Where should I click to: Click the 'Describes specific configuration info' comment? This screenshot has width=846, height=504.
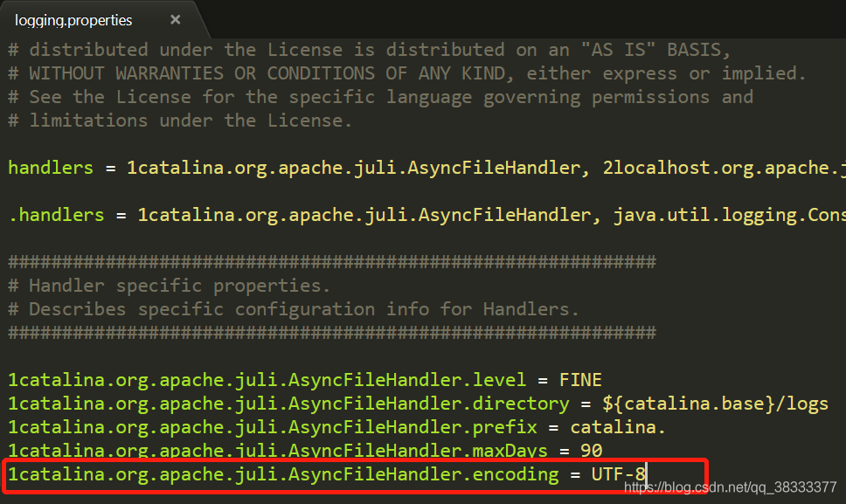click(x=294, y=309)
